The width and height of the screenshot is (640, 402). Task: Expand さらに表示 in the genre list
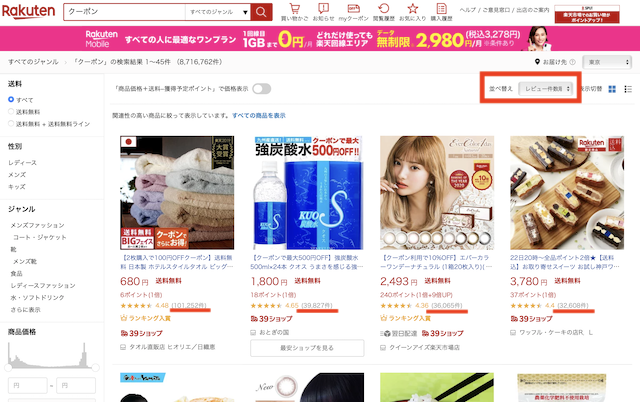(x=25, y=309)
